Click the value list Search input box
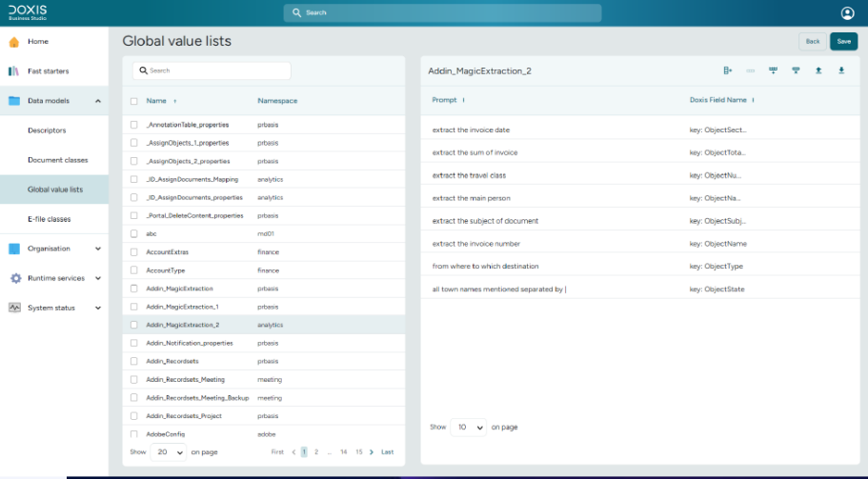This screenshot has height=479, width=868. point(212,70)
